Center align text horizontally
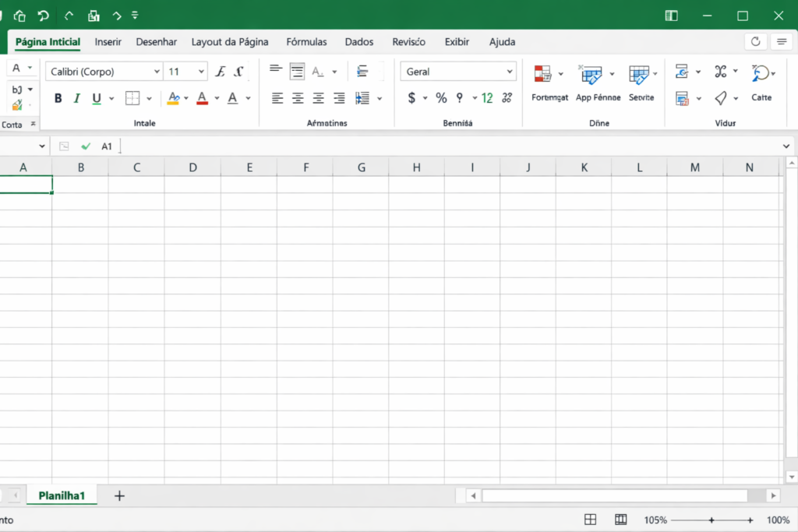 (x=298, y=98)
